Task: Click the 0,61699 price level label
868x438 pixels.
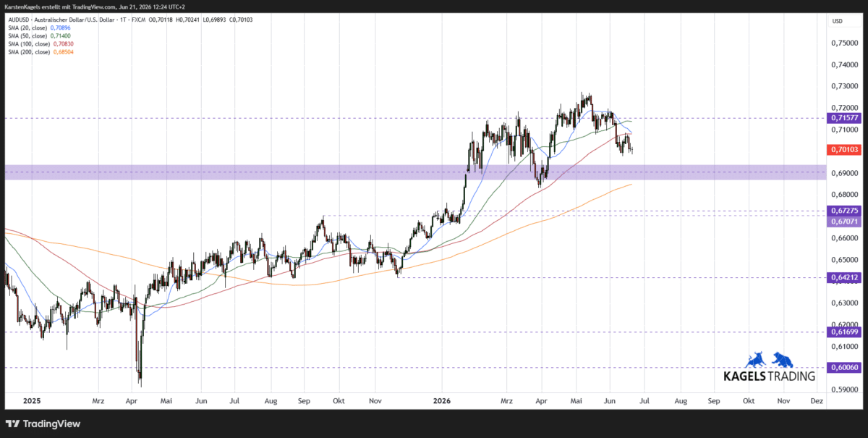Action: (845, 331)
